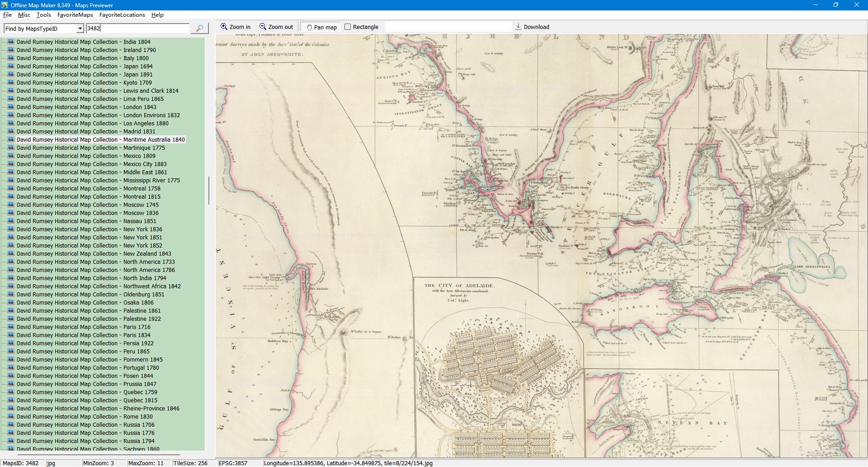868x467 pixels.
Task: Open the FavoriteMaps menu
Action: (x=75, y=15)
